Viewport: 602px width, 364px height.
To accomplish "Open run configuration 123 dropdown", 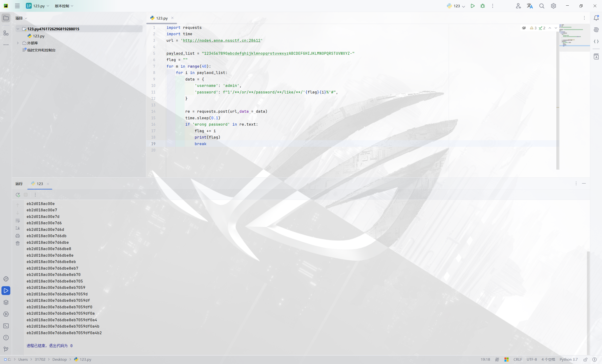I will click(x=456, y=6).
